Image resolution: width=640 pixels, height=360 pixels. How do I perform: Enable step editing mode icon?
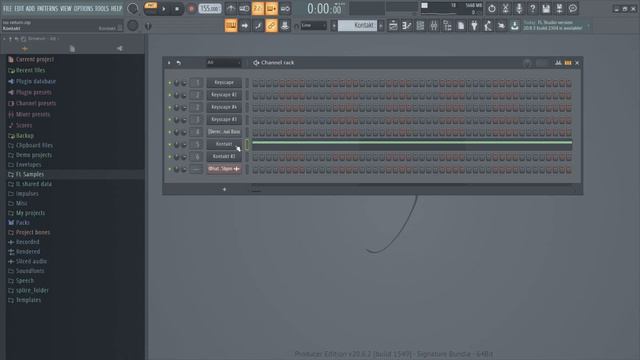[x=258, y=26]
